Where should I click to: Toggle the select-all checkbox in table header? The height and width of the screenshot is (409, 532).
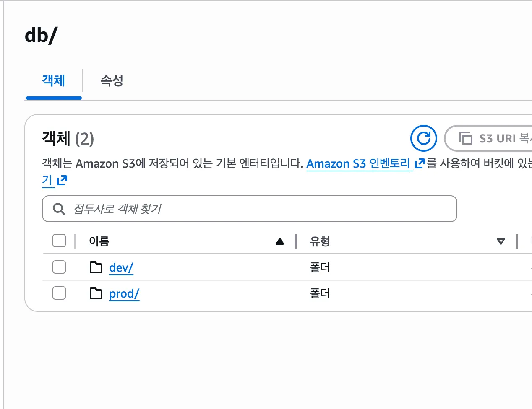(x=59, y=241)
